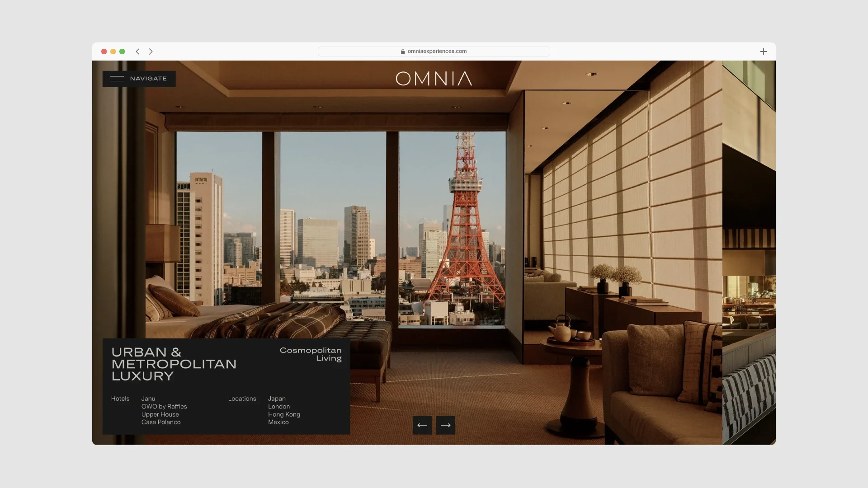
Task: Go to previous slide with left arrow
Action: click(x=422, y=425)
